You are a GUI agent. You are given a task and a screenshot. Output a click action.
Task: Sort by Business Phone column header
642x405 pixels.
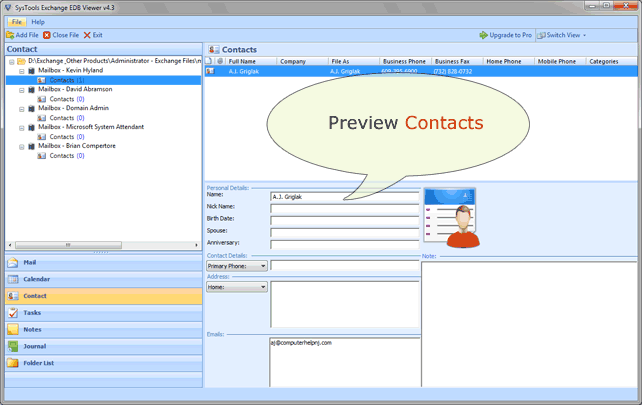click(x=405, y=61)
